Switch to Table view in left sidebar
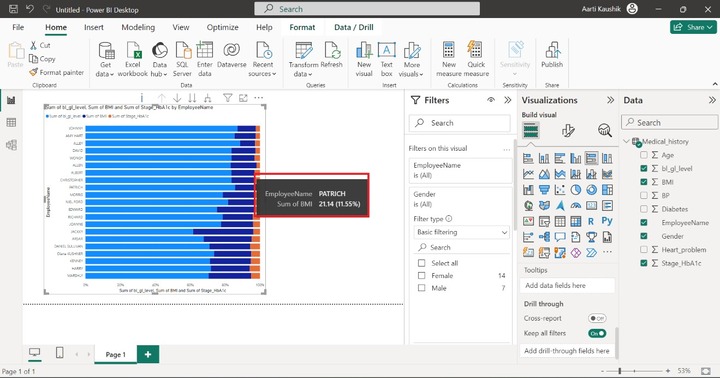The height and width of the screenshot is (378, 720). point(11,122)
